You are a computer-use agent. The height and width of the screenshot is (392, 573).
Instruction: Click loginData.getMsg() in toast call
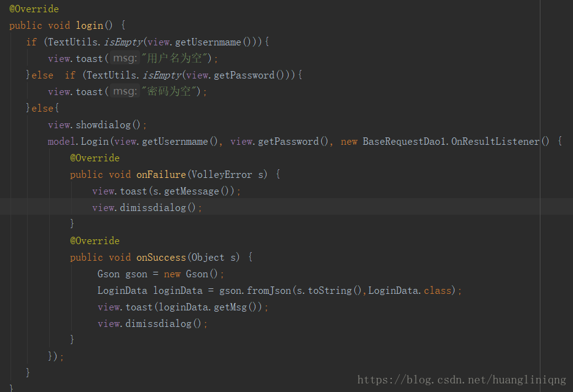[x=208, y=307]
